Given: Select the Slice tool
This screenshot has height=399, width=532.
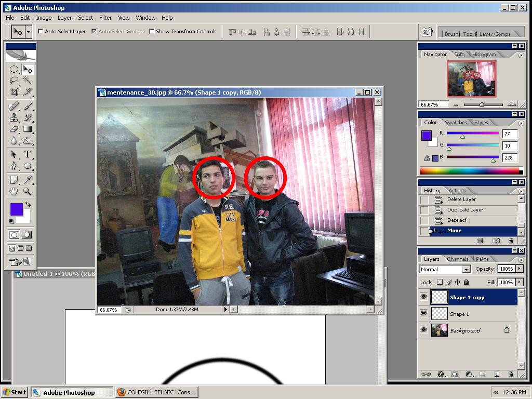Looking at the screenshot, I should tap(28, 92).
